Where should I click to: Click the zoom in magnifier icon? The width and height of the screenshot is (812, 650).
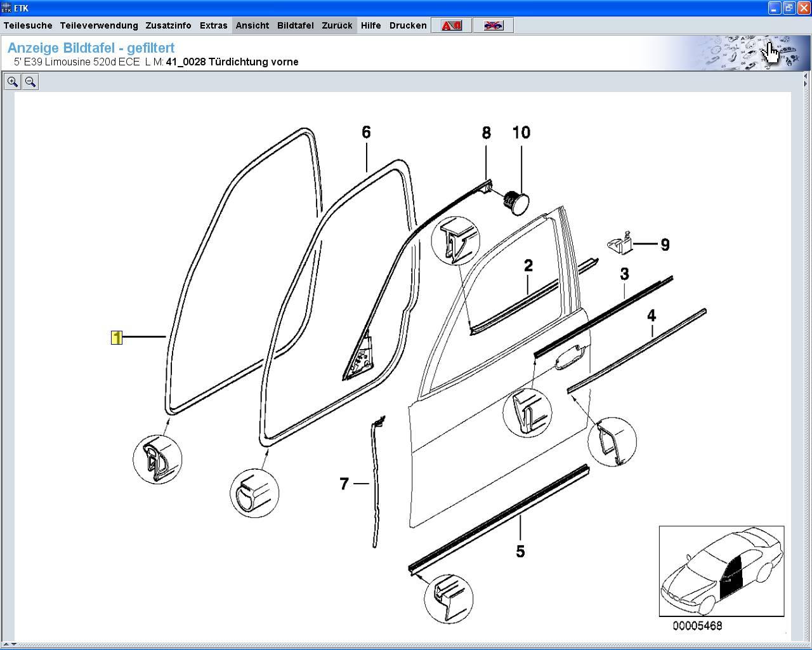tap(13, 82)
